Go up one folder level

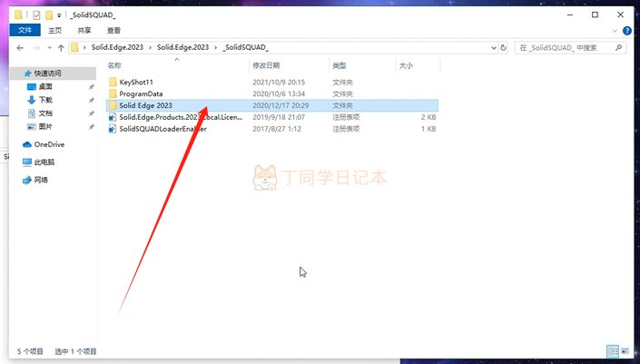tap(61, 48)
